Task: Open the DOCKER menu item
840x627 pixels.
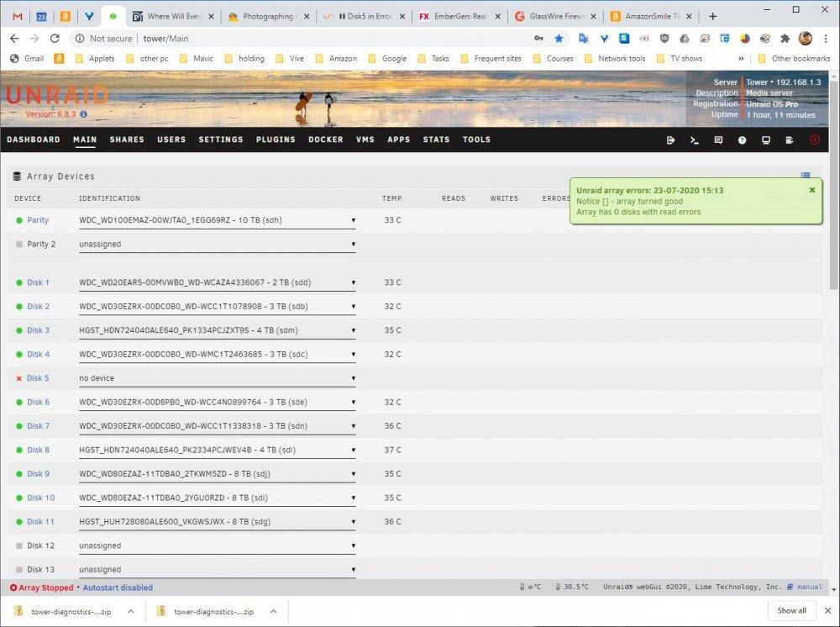Action: (x=326, y=140)
